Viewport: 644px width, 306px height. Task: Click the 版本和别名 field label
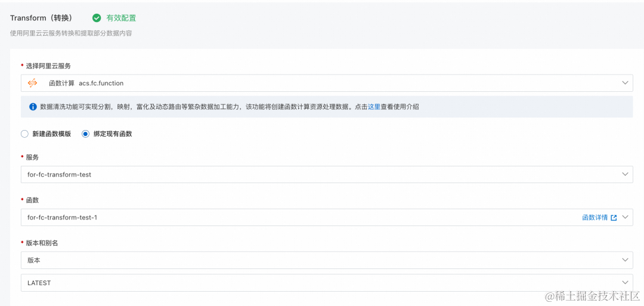pos(42,243)
